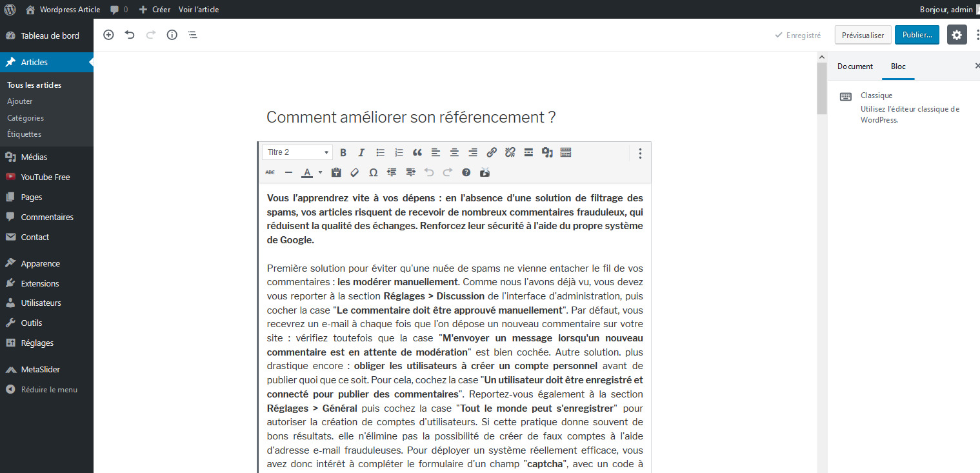Image resolution: width=980 pixels, height=473 pixels.
Task: Insert a numbered list
Action: [399, 152]
